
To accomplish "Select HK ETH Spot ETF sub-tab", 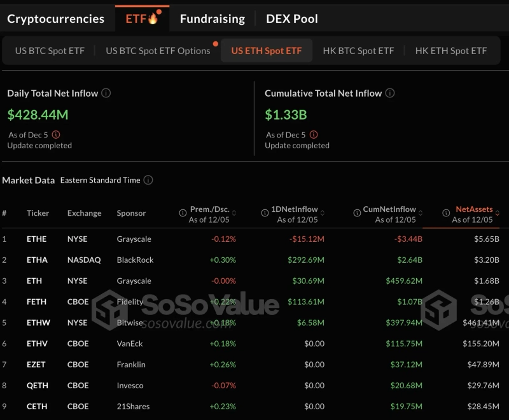I will (450, 51).
